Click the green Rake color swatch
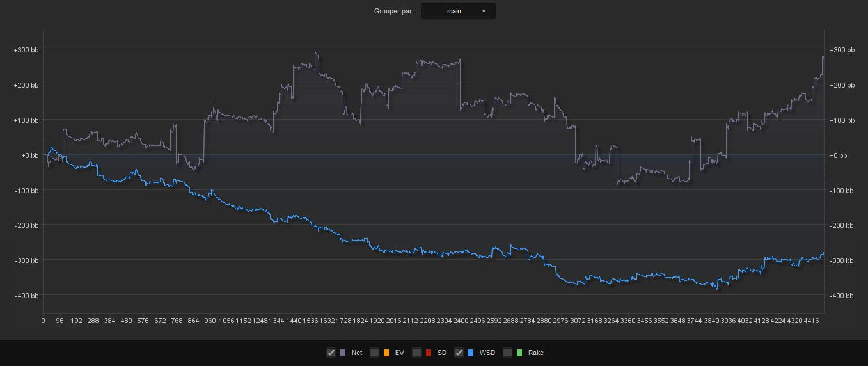Screen dimensions: 868x366 point(519,353)
